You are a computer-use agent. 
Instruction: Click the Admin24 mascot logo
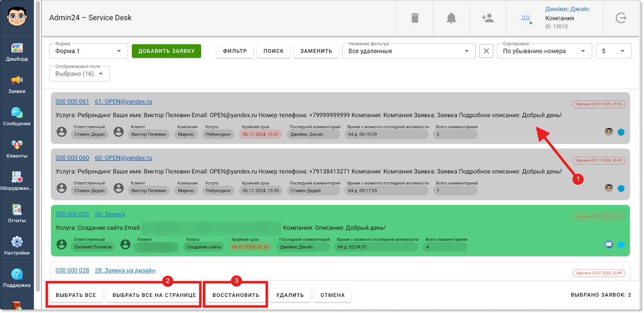17,16
